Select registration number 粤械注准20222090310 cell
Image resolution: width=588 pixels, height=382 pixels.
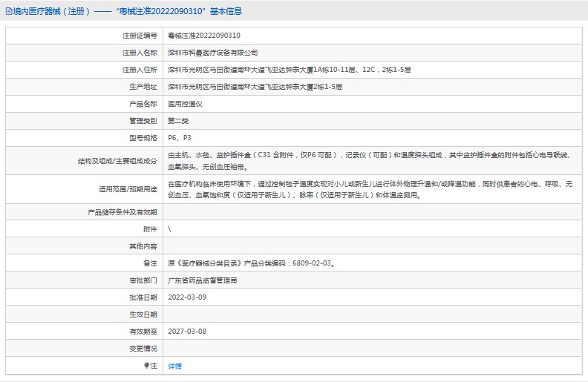204,36
